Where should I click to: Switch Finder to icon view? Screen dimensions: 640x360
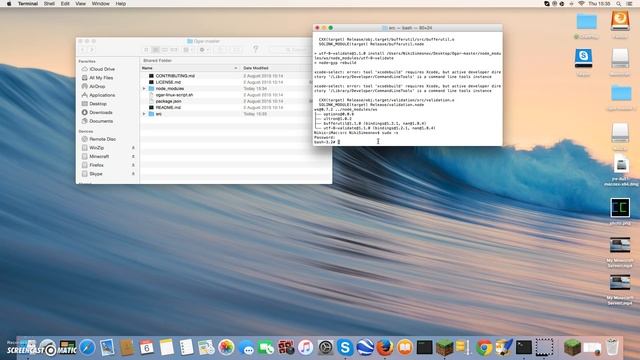[x=146, y=50]
